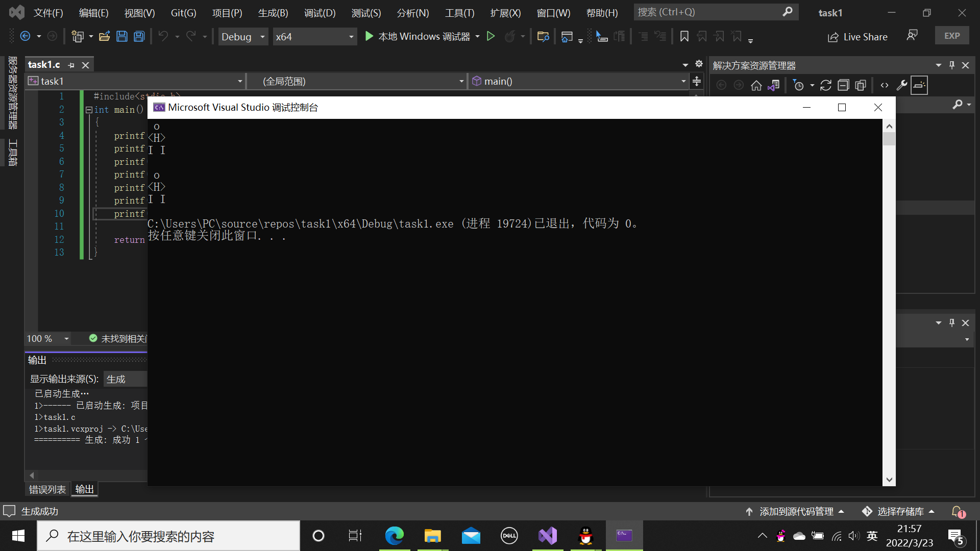Toggle pin on Solution Explorer panel
The width and height of the screenshot is (980, 551).
point(952,65)
